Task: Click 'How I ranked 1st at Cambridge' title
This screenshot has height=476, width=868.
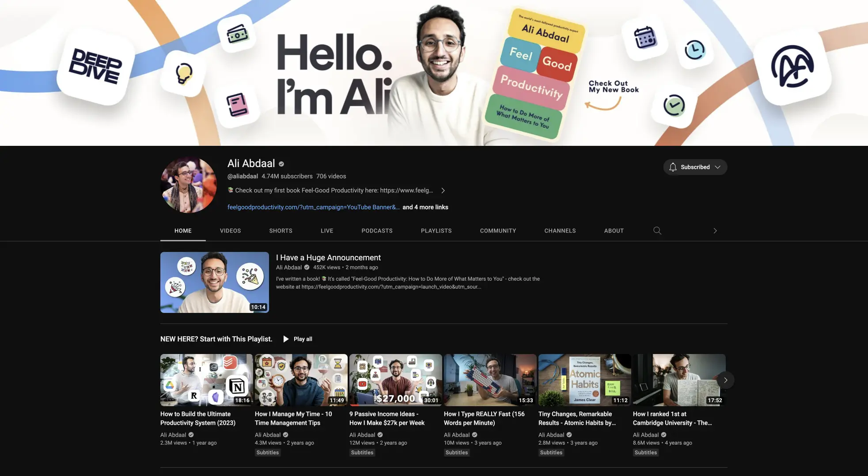Action: pos(672,419)
